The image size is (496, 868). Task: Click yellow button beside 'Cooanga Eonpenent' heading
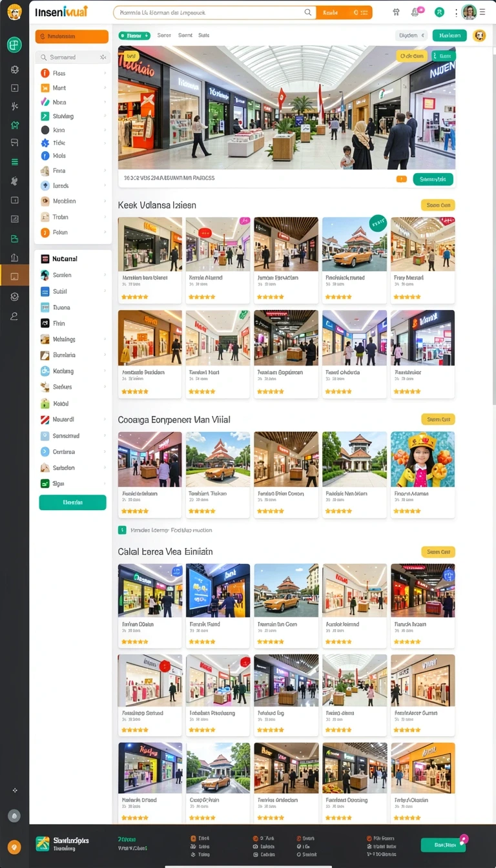tap(438, 419)
